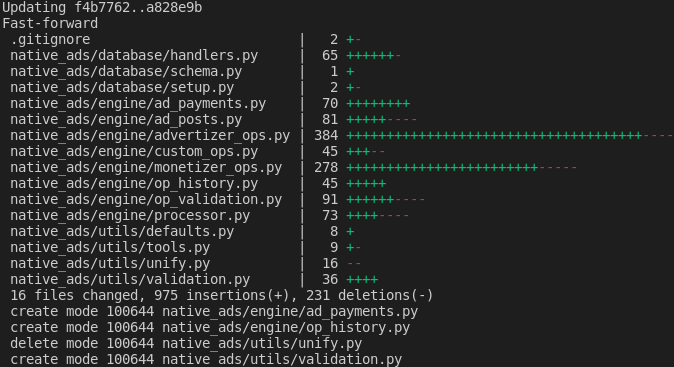Viewport: 674px width, 367px height.
Task: Click the commit range f4b7762..a828e9b
Action: pos(138,7)
